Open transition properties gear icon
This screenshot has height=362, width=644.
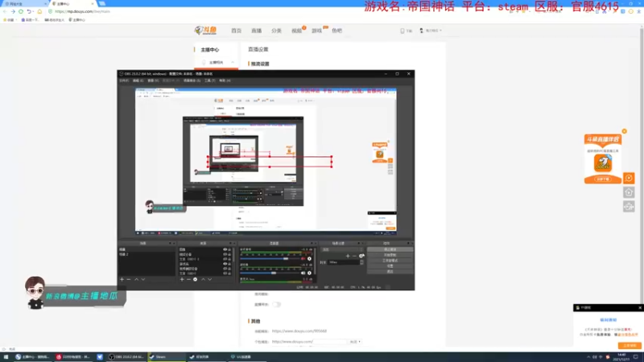pyautogui.click(x=361, y=256)
